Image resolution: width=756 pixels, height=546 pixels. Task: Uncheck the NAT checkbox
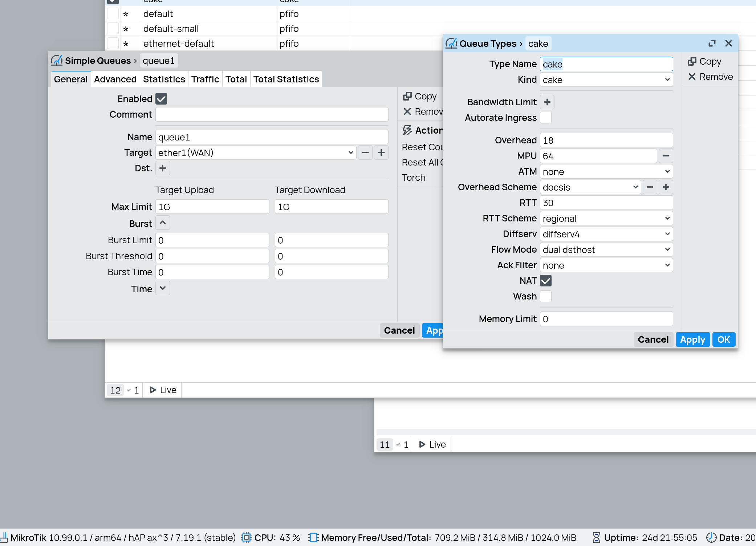pyautogui.click(x=546, y=281)
